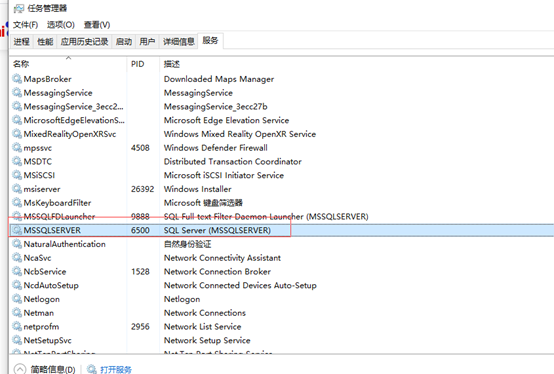Click Network Connectivity Assistant description

point(222,258)
